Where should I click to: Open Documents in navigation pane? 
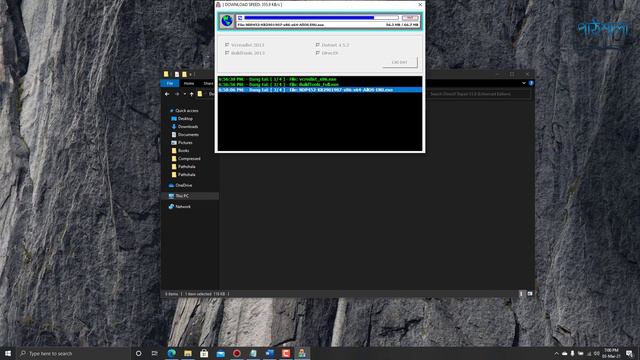click(x=188, y=135)
